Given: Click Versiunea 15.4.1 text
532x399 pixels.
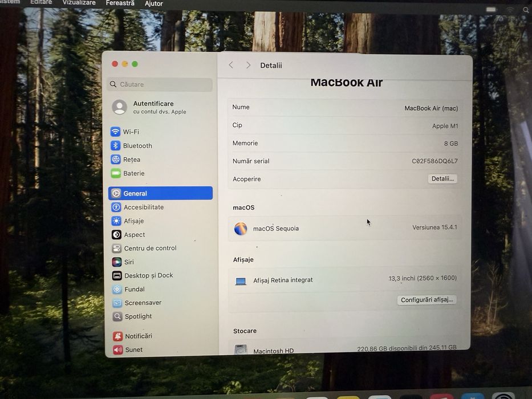Looking at the screenshot, I should pos(434,227).
